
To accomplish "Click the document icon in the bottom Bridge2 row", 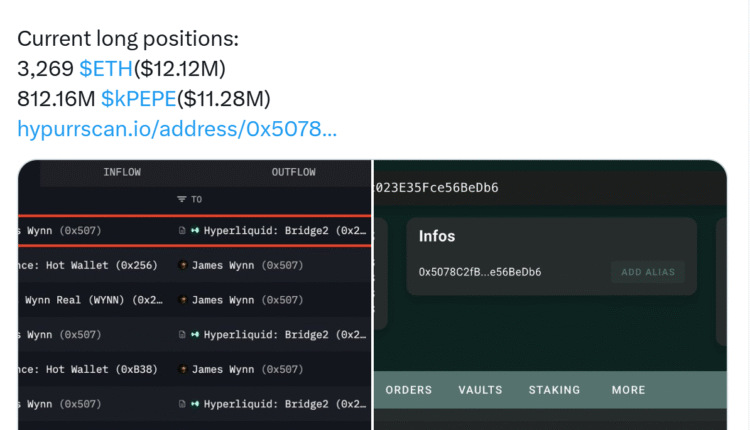I will [x=181, y=404].
